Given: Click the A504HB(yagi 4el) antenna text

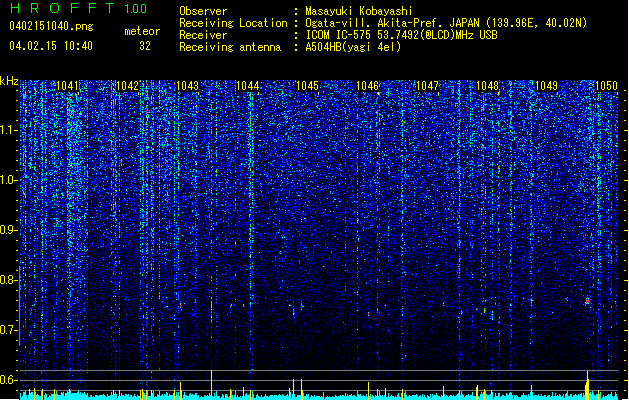Looking at the screenshot, I should click(x=353, y=47).
